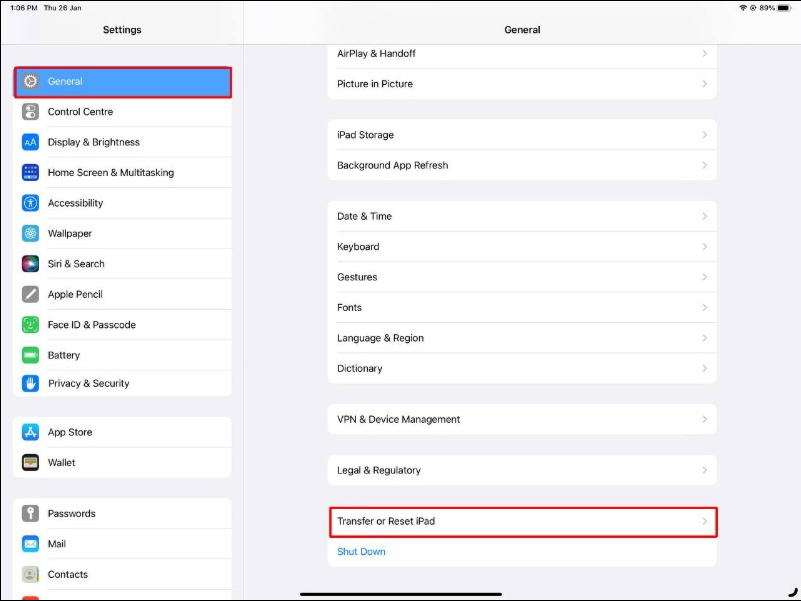Select Privacy & Security in sidebar

pyautogui.click(x=89, y=383)
